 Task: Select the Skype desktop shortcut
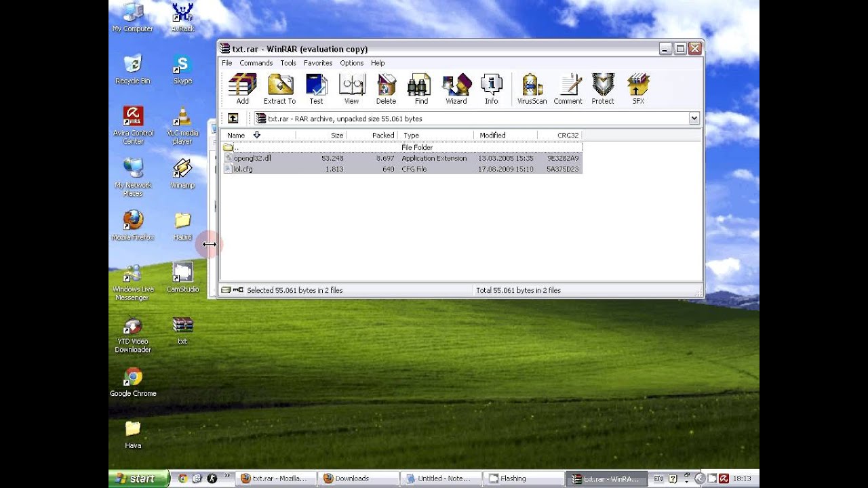182,70
